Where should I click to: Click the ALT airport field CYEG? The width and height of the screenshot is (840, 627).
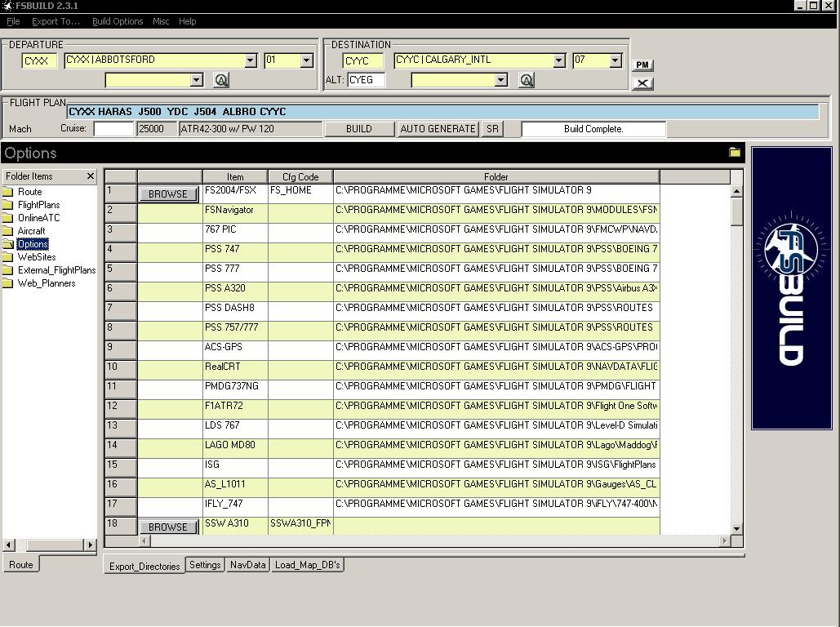click(x=366, y=80)
